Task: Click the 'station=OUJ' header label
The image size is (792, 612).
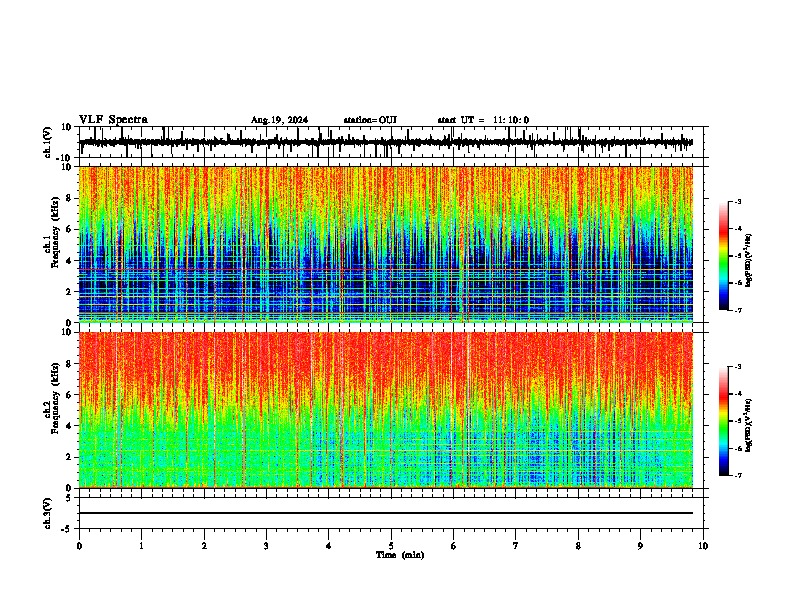Action: [x=370, y=120]
